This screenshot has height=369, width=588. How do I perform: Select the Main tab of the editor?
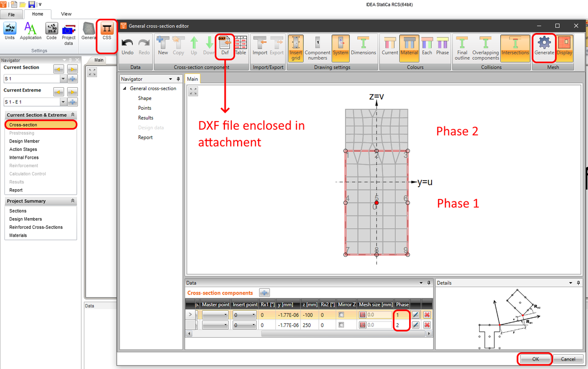[x=192, y=78]
